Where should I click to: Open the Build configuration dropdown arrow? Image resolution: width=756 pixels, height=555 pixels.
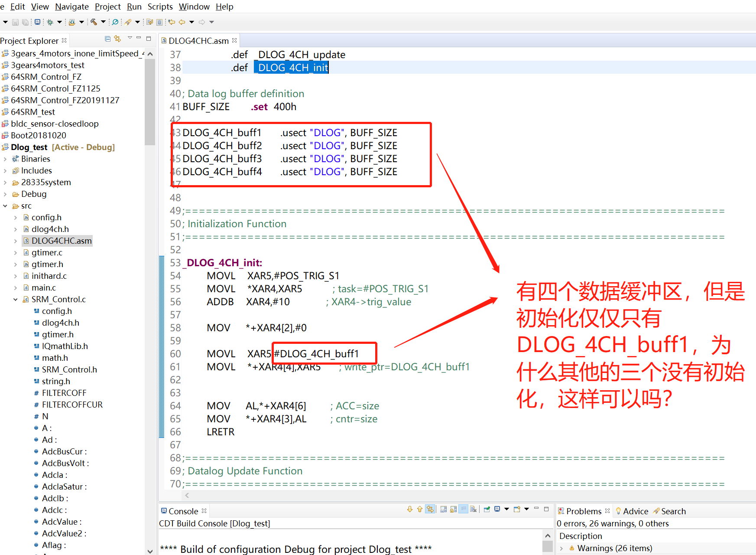click(103, 22)
